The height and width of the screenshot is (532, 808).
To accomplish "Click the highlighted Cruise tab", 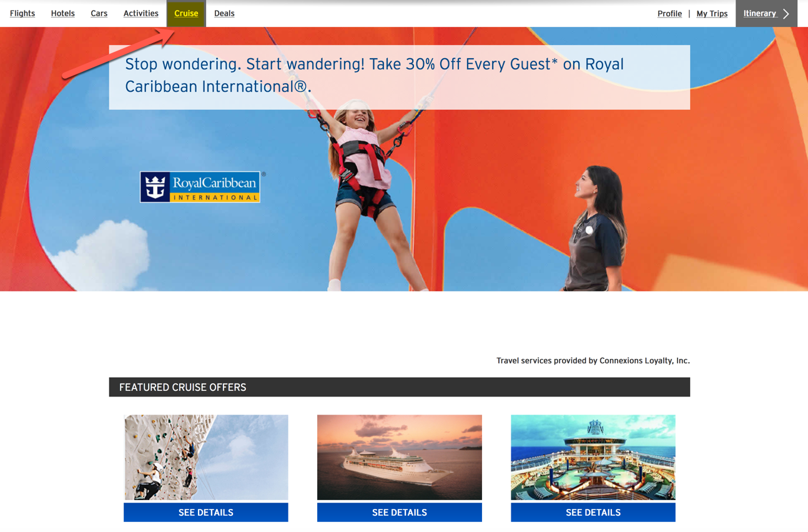I will (186, 13).
